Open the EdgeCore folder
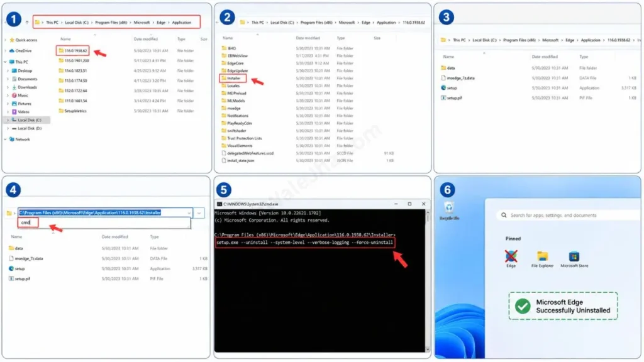 click(x=233, y=63)
